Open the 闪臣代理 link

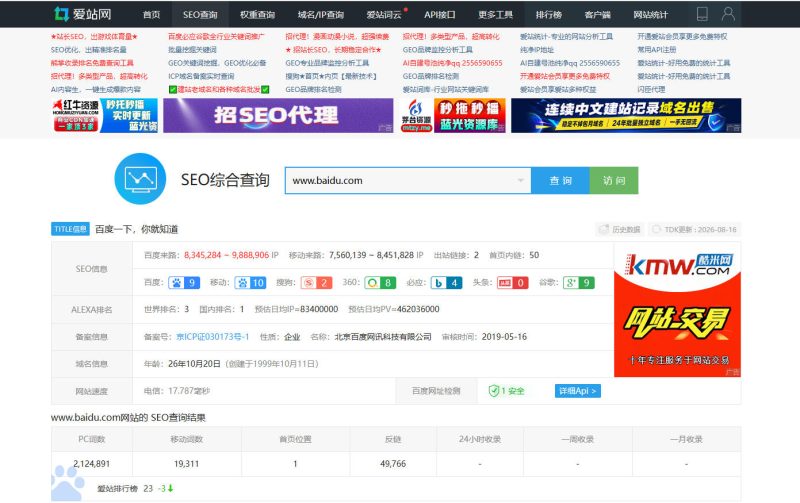pos(651,89)
